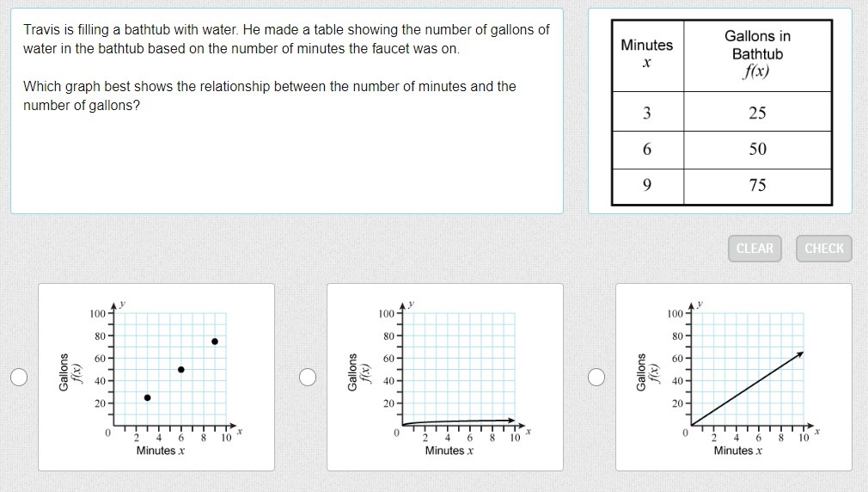The image size is (868, 492).
Task: Click the highest dot in the scatter graph
Action: 215,341
